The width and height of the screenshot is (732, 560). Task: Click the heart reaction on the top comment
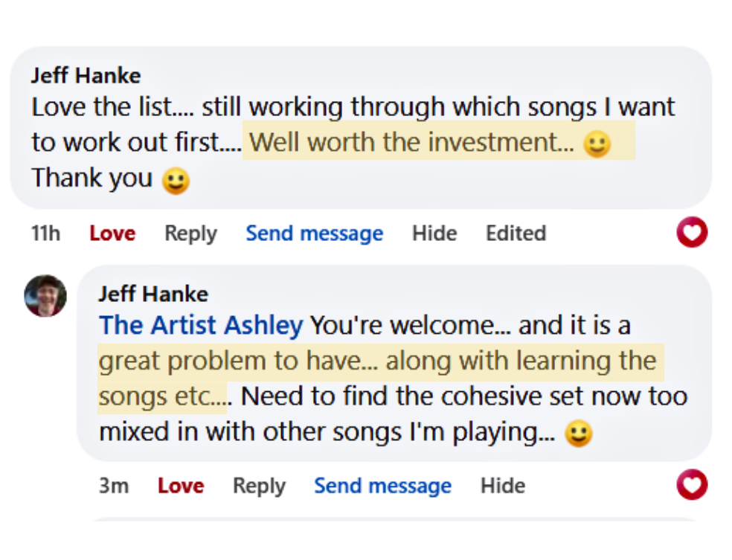[692, 234]
